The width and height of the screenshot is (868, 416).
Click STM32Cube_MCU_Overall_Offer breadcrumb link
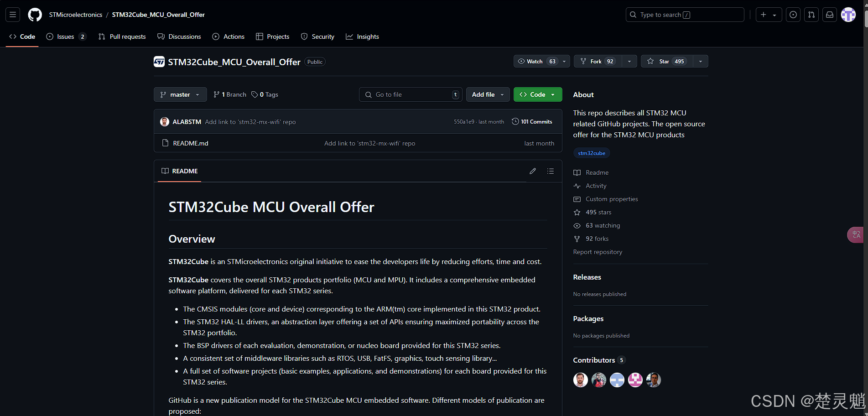(x=158, y=15)
